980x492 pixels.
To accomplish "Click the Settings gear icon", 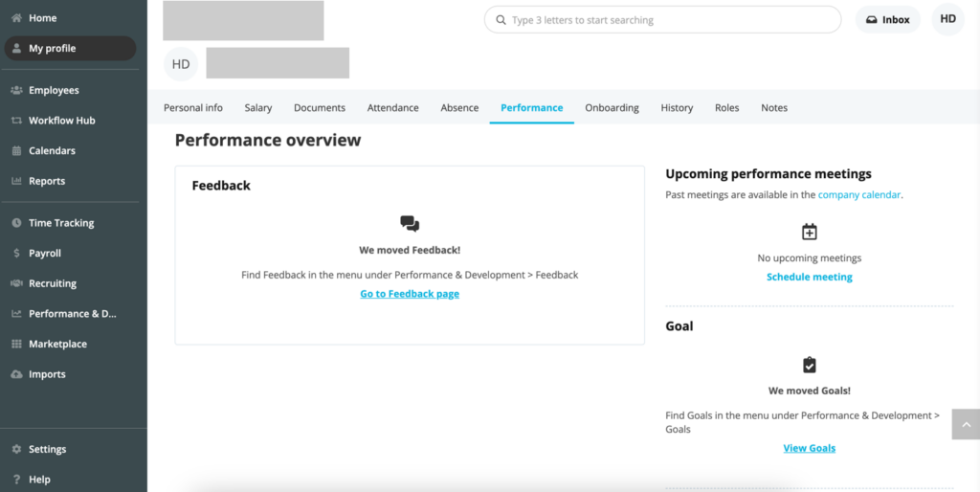I will click(x=17, y=449).
